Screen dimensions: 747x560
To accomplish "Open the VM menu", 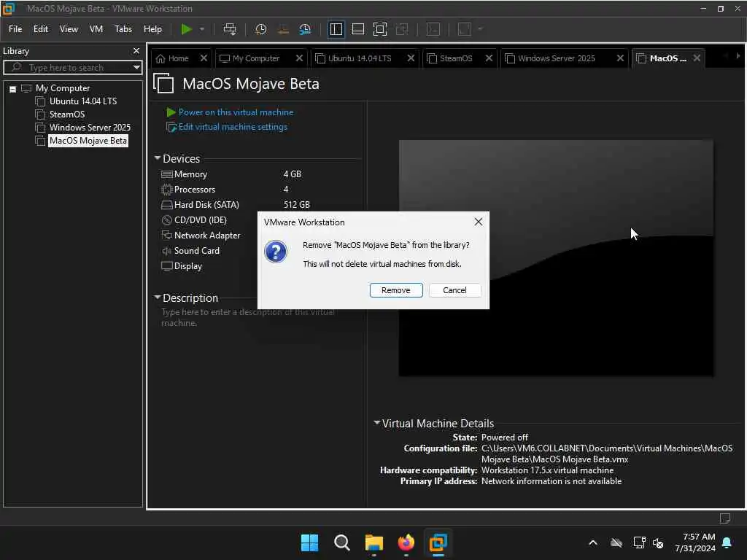I will [x=96, y=29].
